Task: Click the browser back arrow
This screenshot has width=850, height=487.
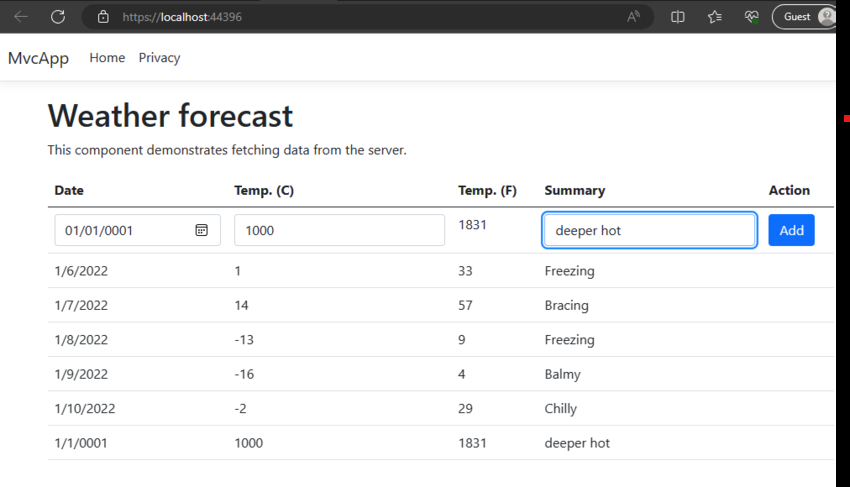Action: (x=21, y=17)
